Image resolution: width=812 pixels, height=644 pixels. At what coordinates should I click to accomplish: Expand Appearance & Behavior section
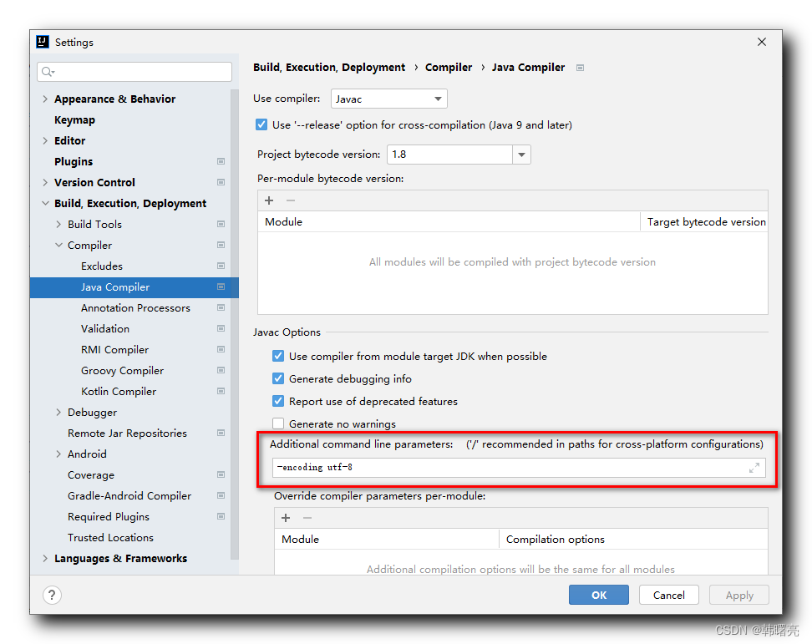pos(45,99)
